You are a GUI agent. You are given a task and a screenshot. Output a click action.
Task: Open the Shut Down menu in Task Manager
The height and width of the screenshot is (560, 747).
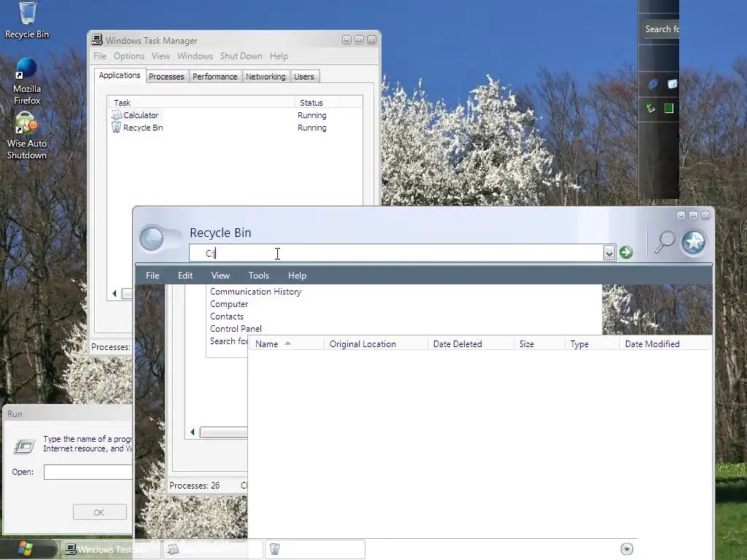click(x=241, y=55)
